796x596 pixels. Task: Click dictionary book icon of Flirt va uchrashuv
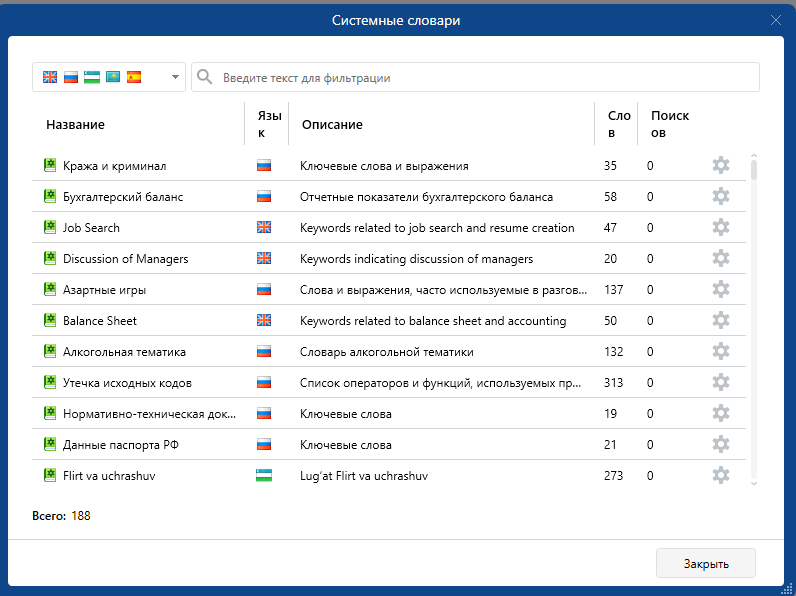[x=50, y=475]
